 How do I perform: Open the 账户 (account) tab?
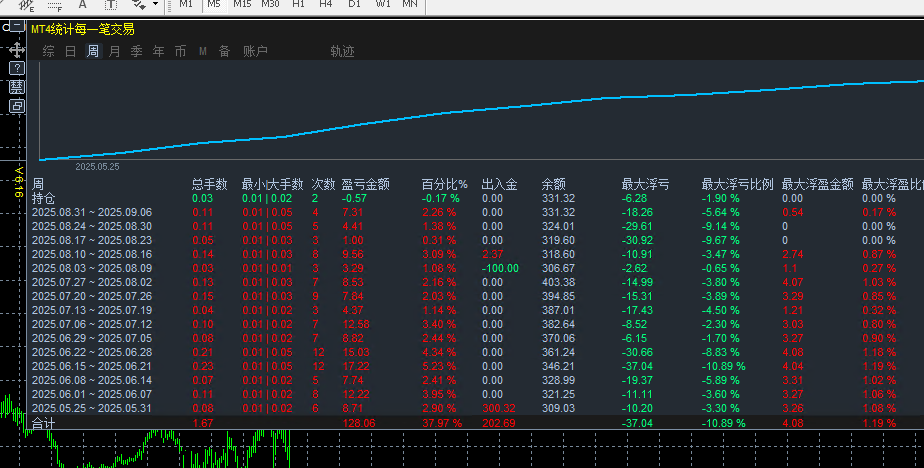255,51
